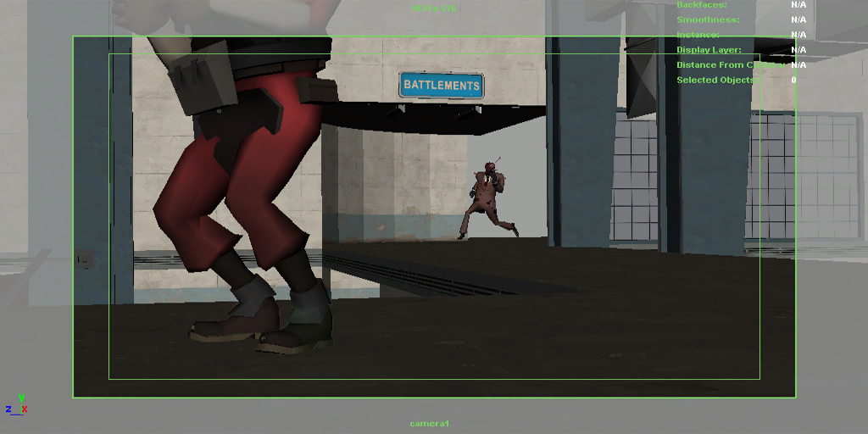Click the 1024 x 576 resolution label

pyautogui.click(x=433, y=8)
